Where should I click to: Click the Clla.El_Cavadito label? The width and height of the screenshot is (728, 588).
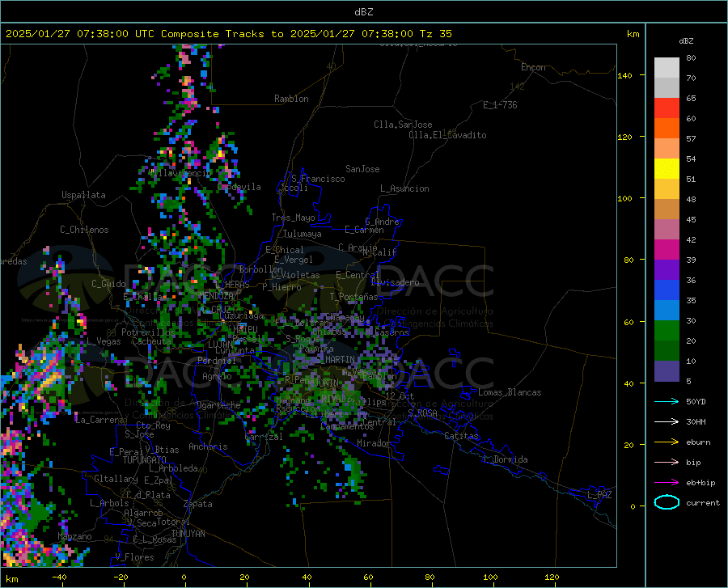click(x=447, y=135)
